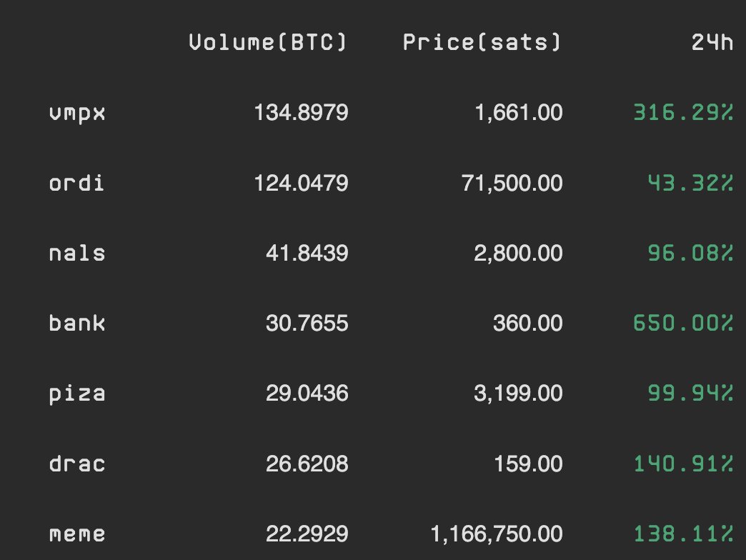This screenshot has height=560, width=746.
Task: Select the bank token name
Action: click(x=77, y=323)
